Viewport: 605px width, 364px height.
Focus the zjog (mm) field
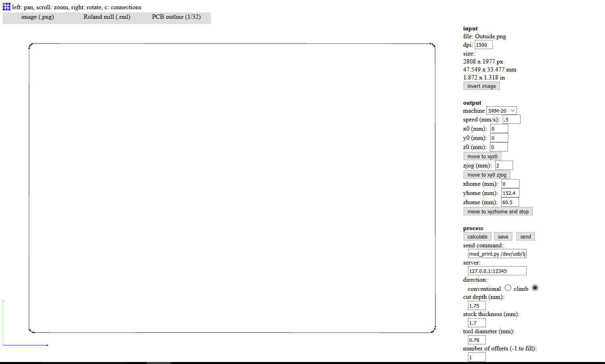point(504,165)
